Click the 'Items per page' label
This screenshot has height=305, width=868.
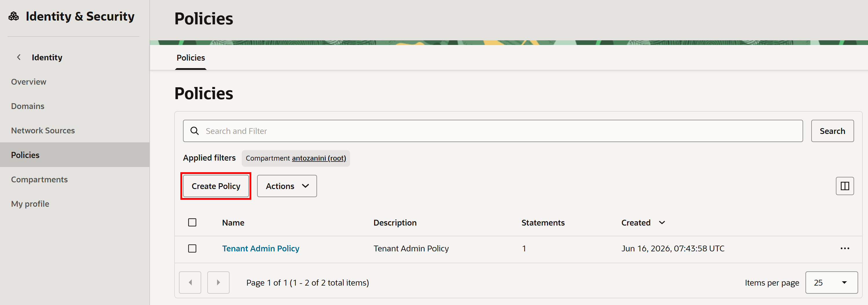click(x=772, y=283)
